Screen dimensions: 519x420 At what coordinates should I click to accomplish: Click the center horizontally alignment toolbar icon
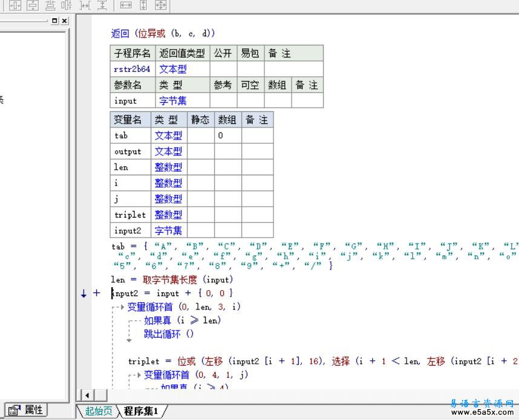click(15, 5)
